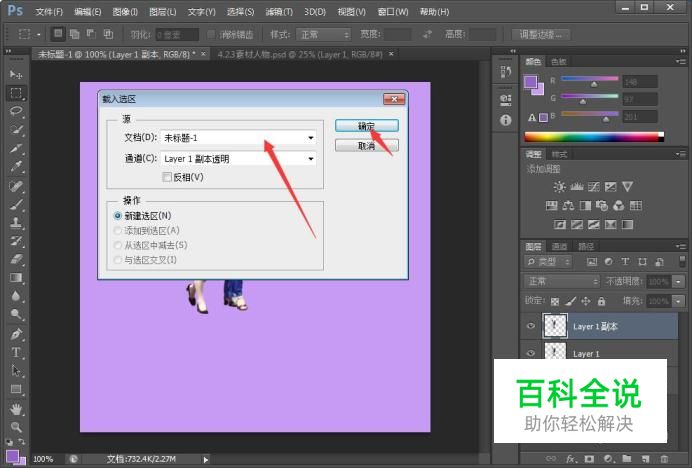The width and height of the screenshot is (692, 468).
Task: Select the Gradient tool
Action: tap(16, 277)
